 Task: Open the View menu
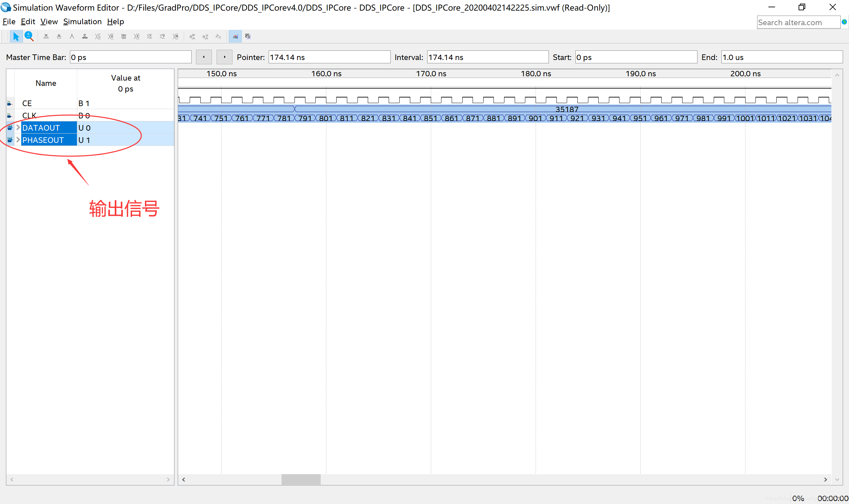(49, 22)
